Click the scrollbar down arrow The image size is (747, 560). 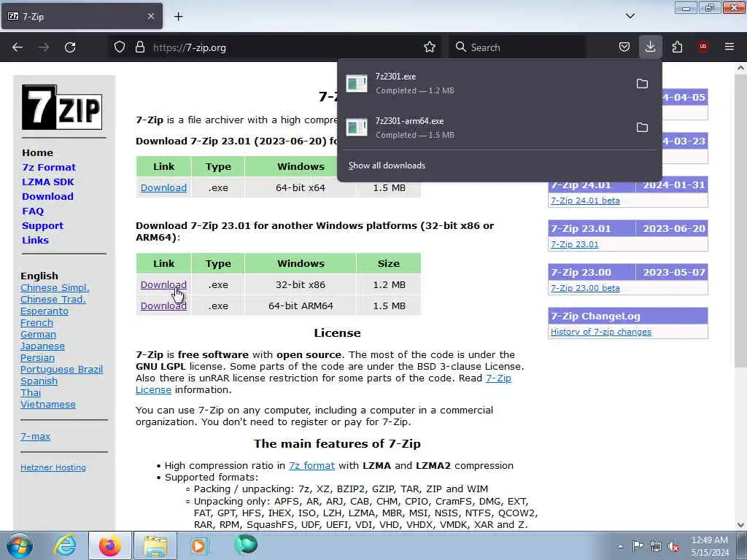point(740,525)
